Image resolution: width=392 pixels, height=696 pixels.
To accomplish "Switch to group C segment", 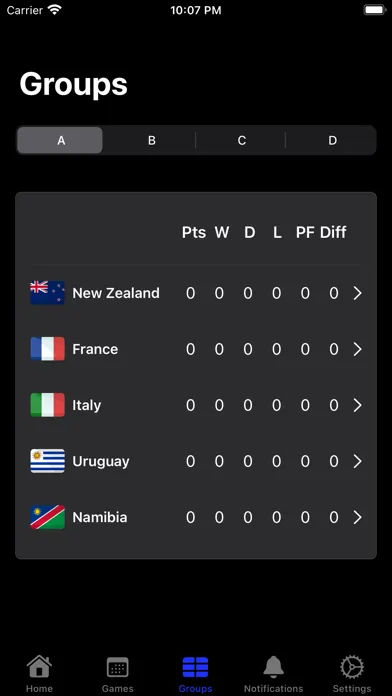I will point(242,140).
